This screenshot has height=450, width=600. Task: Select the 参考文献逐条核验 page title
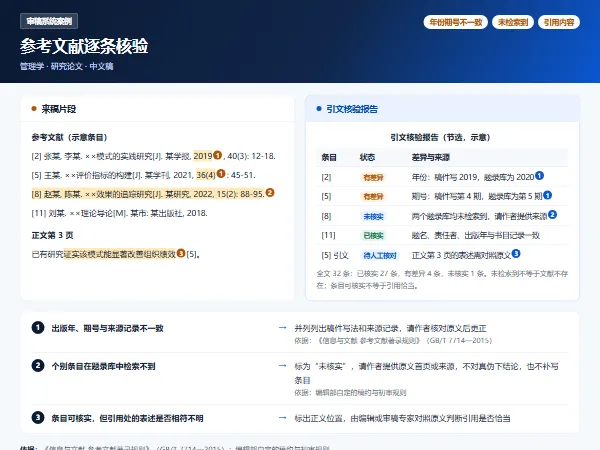(x=84, y=46)
